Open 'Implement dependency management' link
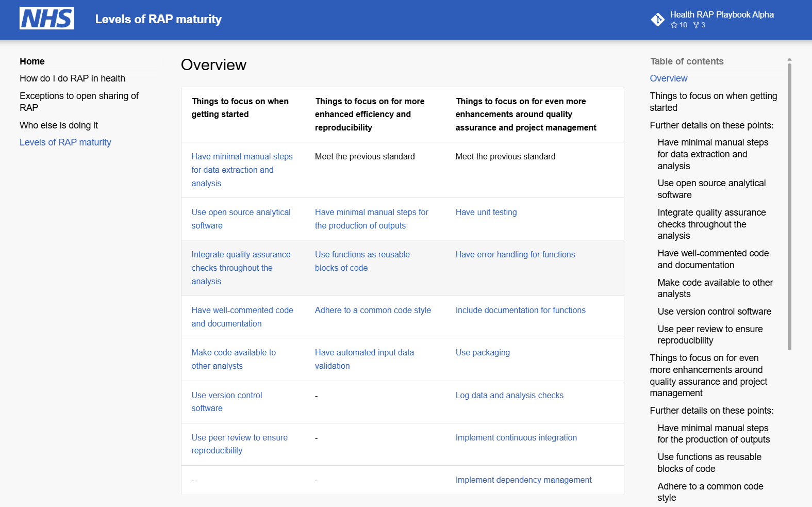The width and height of the screenshot is (812, 507). (x=523, y=480)
